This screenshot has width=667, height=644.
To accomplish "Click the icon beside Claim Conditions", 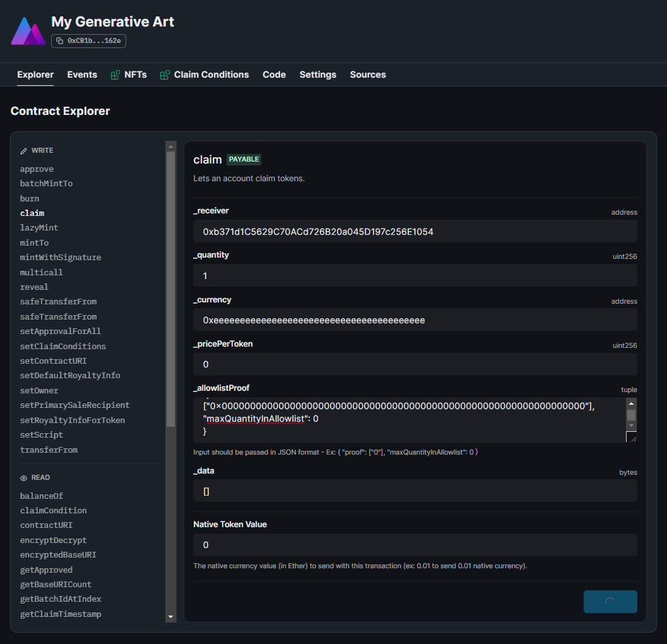I will [x=164, y=74].
